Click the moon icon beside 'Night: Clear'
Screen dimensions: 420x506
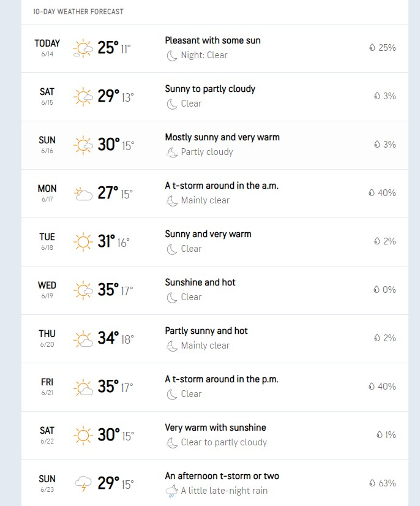pos(172,55)
